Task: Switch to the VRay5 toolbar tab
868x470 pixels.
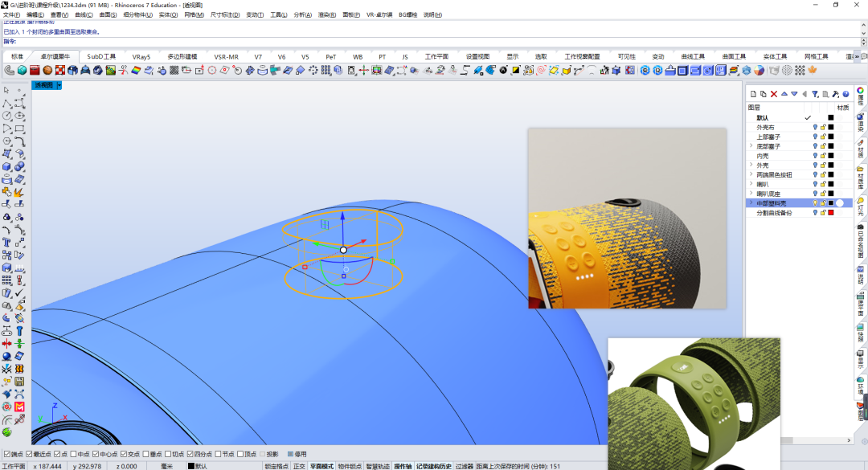Action: click(141, 56)
